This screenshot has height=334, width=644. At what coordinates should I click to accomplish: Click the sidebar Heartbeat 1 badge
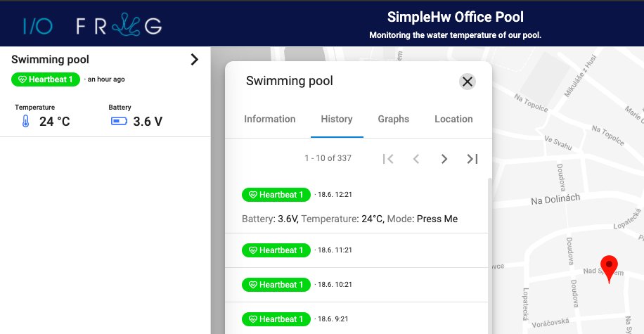(46, 79)
